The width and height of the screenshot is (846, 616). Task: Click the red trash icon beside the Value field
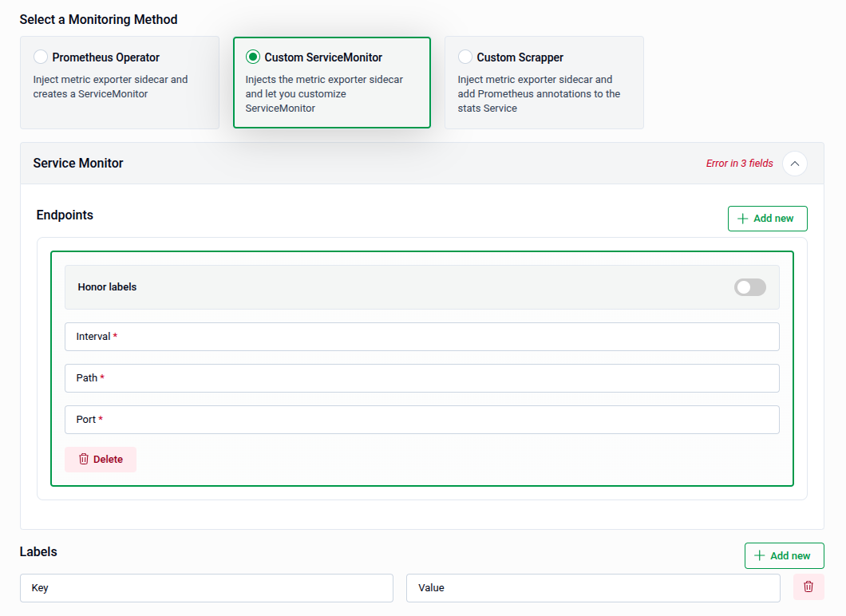pyautogui.click(x=808, y=586)
